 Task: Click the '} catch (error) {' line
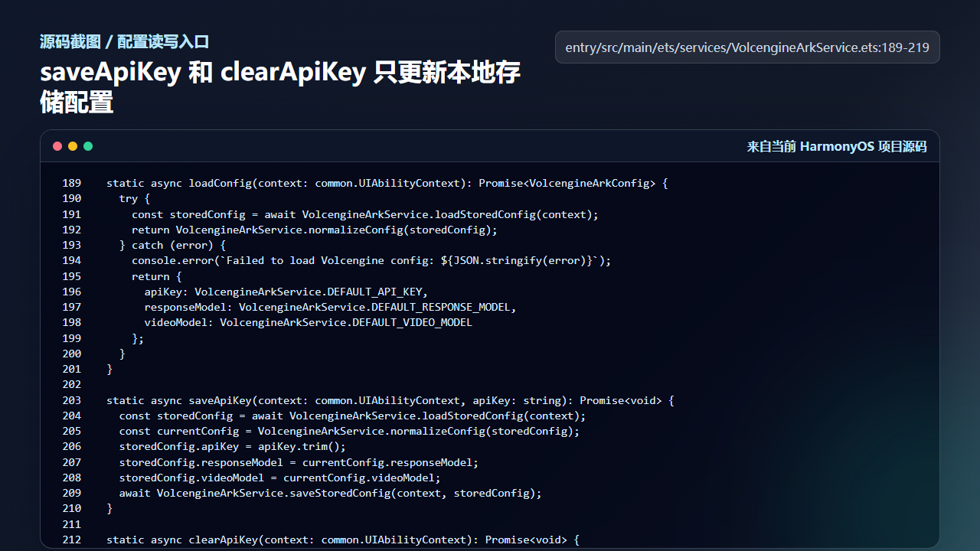(x=172, y=245)
